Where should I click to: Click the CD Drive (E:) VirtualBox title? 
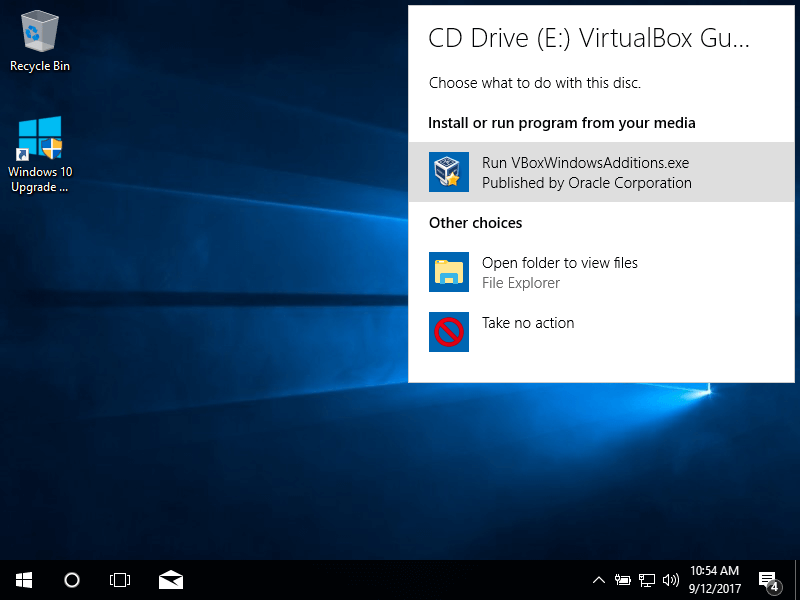pos(589,38)
